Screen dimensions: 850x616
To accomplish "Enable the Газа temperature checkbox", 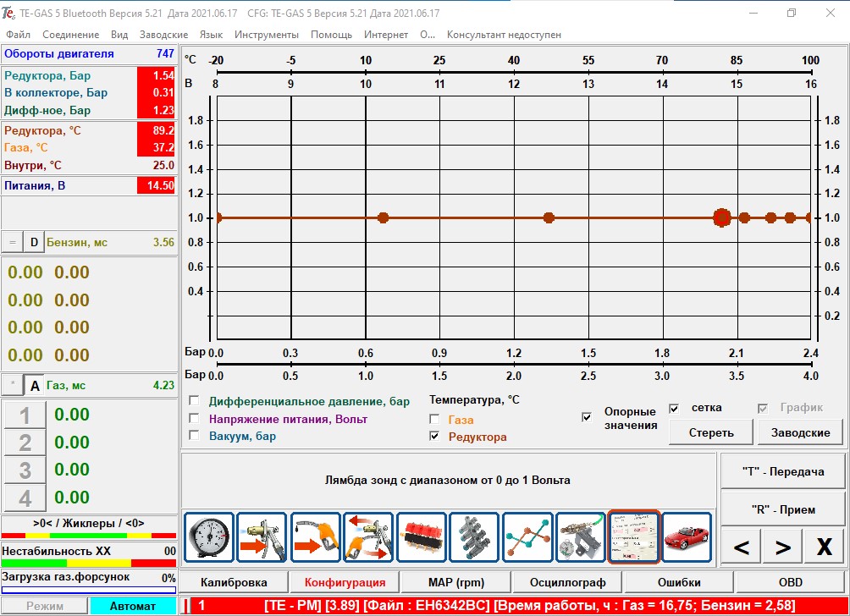I will coord(434,419).
